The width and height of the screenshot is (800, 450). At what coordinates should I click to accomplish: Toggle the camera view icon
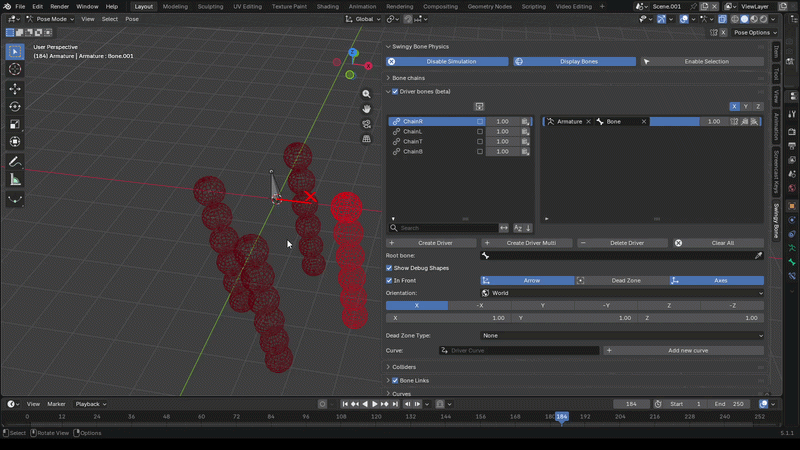366,124
